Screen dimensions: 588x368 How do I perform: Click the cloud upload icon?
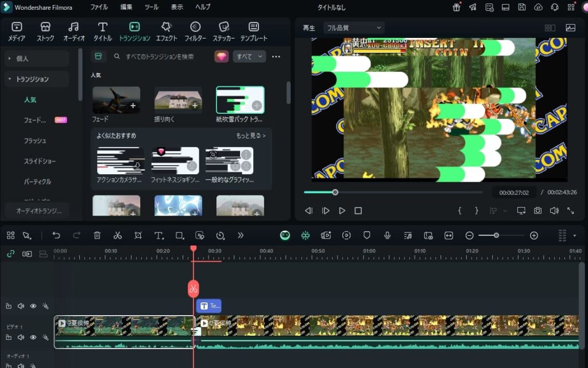[538, 7]
